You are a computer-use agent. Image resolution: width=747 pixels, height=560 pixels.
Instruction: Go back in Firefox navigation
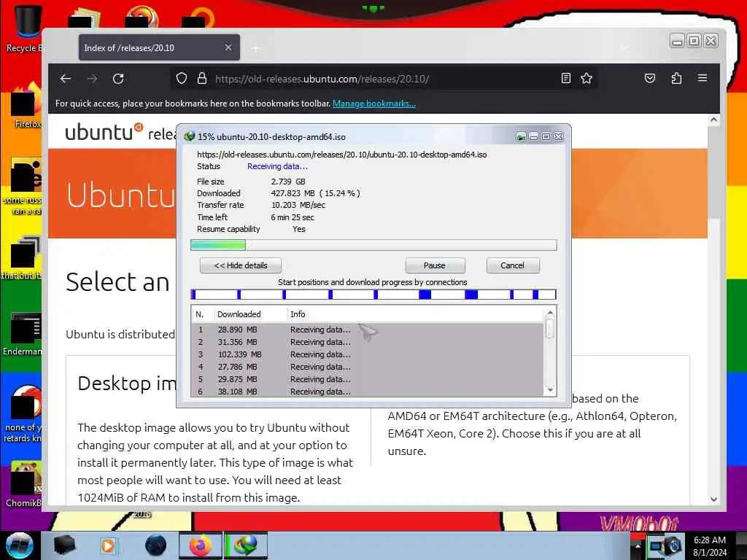(x=66, y=79)
